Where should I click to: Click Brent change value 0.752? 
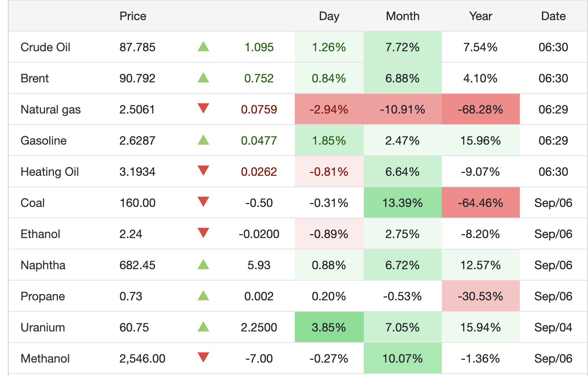pos(259,78)
